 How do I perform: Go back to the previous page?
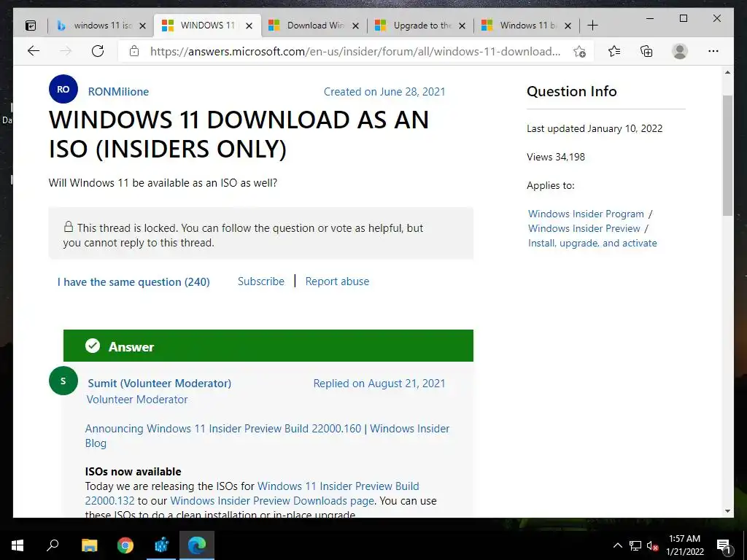tap(34, 51)
